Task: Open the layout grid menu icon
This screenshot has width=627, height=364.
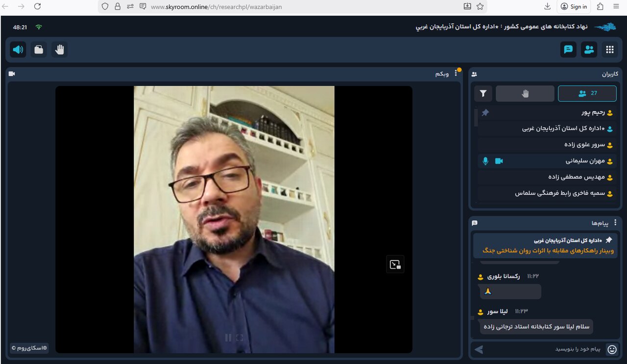Action: [x=610, y=49]
